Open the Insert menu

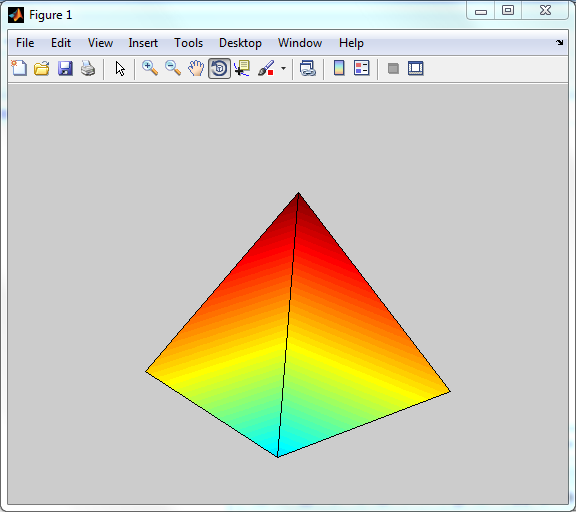tap(143, 43)
